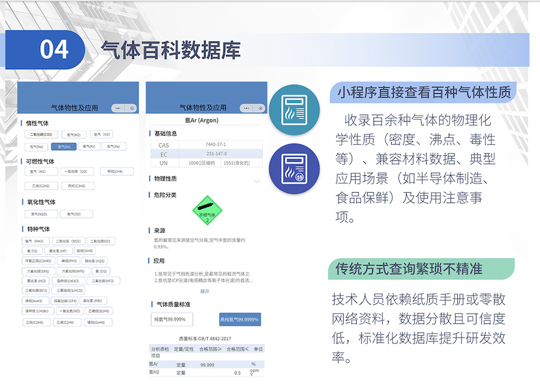Screen dimensions: 540x392
Task: Click the UN number 1006 compressed cell
Action: point(201,163)
